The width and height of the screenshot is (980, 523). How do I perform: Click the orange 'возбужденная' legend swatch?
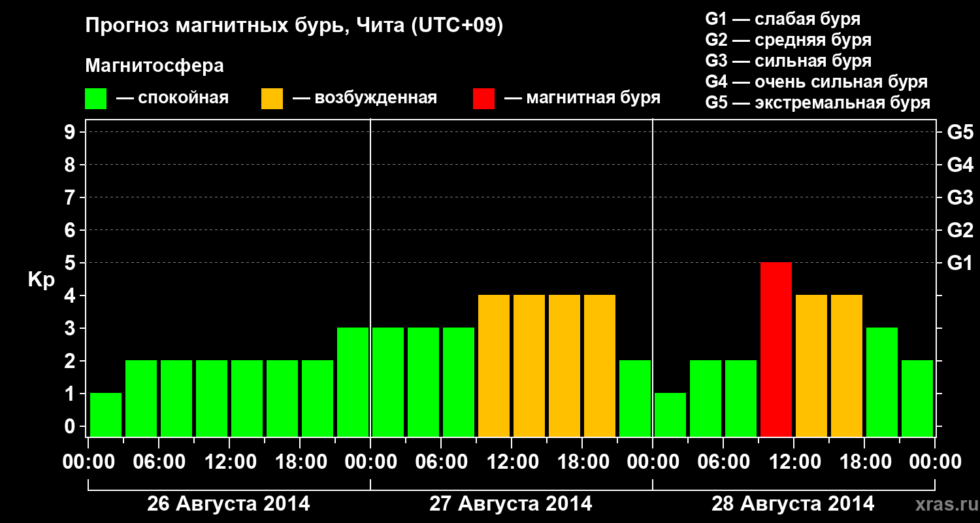272,99
